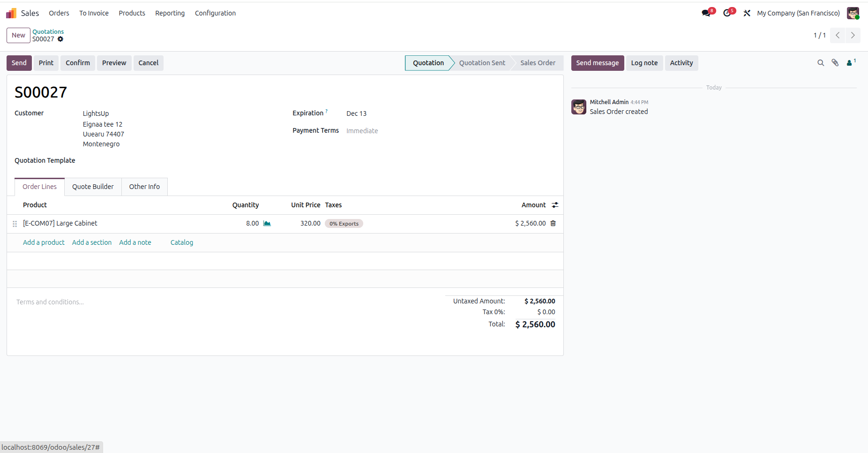Switch to the Quote Builder tab
This screenshot has height=453, width=868.
pos(93,187)
